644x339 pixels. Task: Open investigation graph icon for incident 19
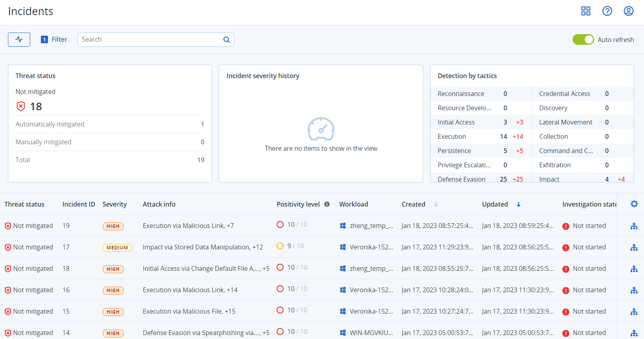point(634,226)
